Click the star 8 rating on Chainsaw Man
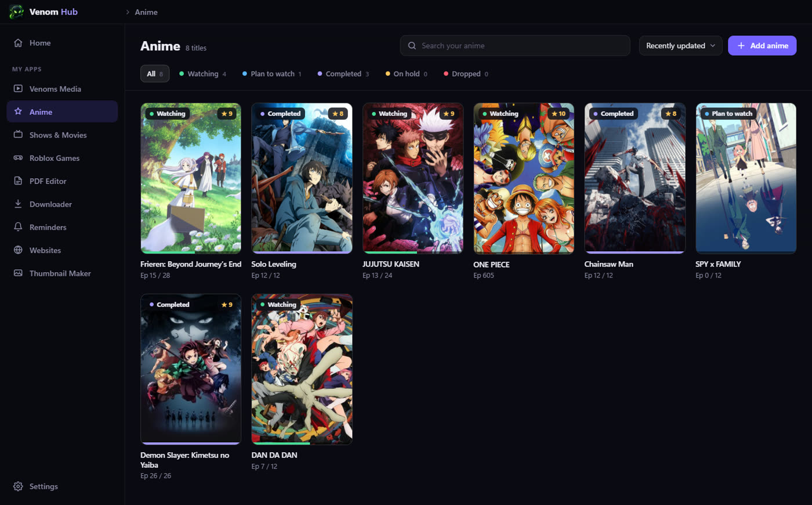The height and width of the screenshot is (505, 812). tap(670, 114)
